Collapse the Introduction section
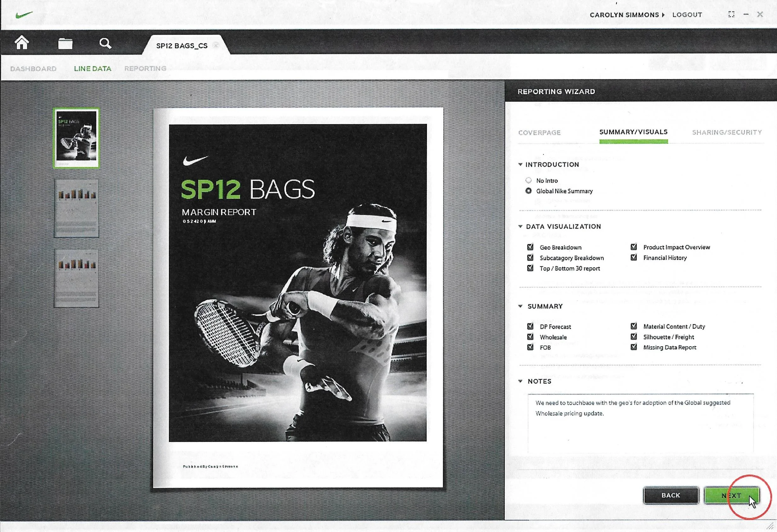This screenshot has width=777, height=532. (x=520, y=164)
